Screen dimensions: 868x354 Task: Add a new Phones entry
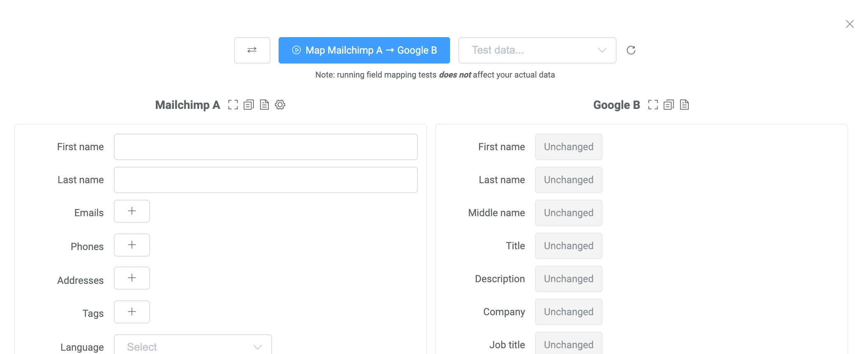point(132,245)
